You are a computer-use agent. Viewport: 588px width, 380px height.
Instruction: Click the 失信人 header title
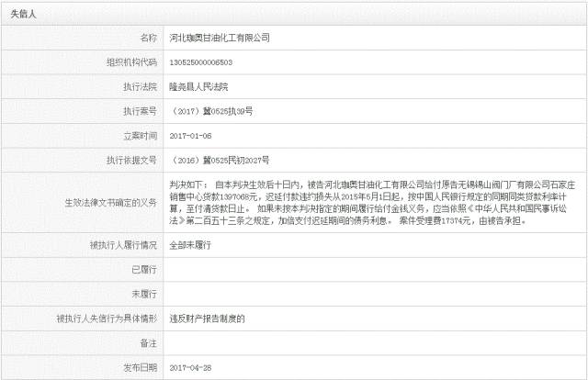point(23,15)
